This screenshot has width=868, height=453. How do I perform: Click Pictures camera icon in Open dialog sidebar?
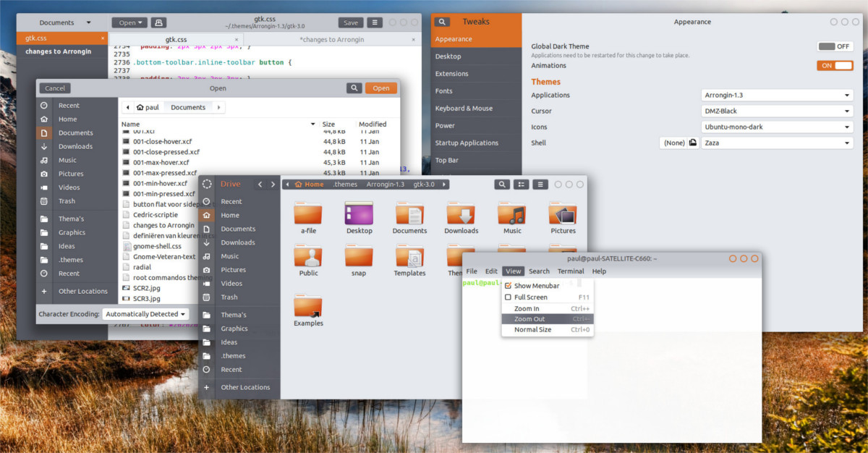(x=44, y=174)
